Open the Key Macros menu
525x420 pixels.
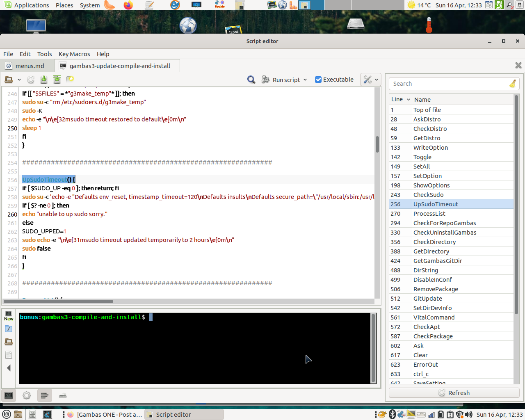point(74,54)
